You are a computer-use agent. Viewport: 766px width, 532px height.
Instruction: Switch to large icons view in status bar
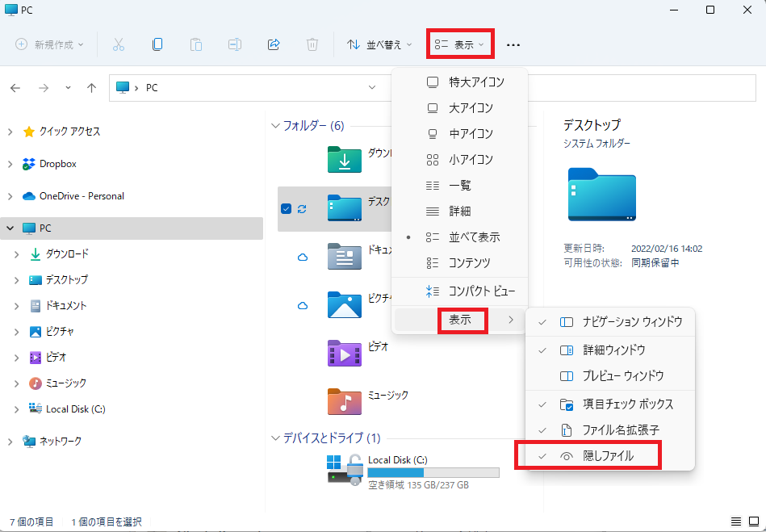coord(754,522)
